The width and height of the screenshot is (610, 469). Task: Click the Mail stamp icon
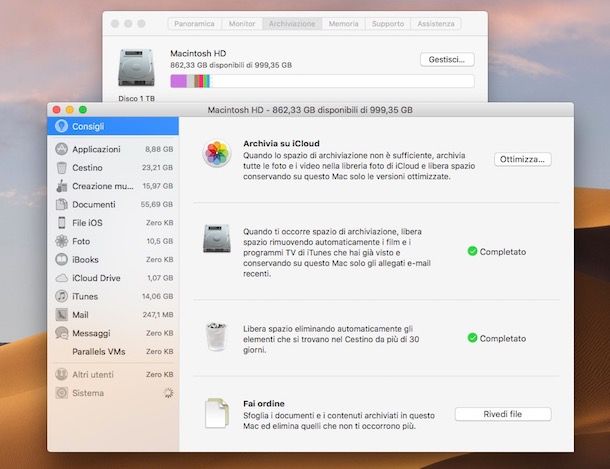tap(61, 315)
